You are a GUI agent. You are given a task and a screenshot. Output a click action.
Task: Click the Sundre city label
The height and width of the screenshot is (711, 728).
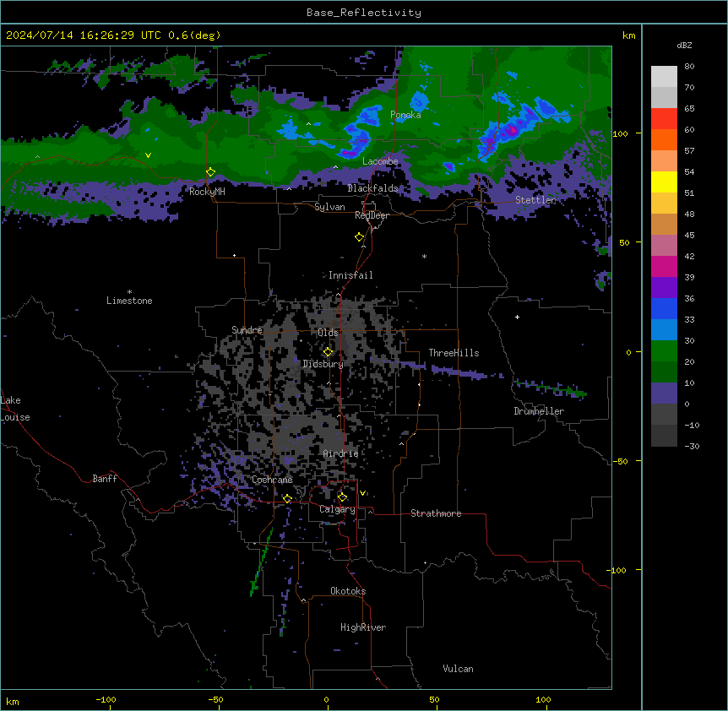pyautogui.click(x=247, y=330)
